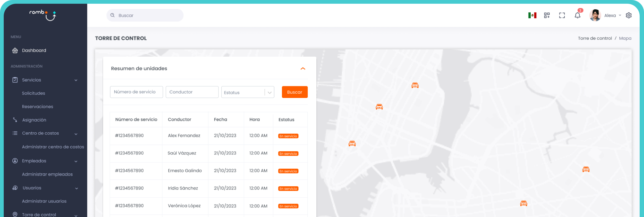644x217 pixels.
Task: Click the orange Buscar button
Action: pos(295,92)
